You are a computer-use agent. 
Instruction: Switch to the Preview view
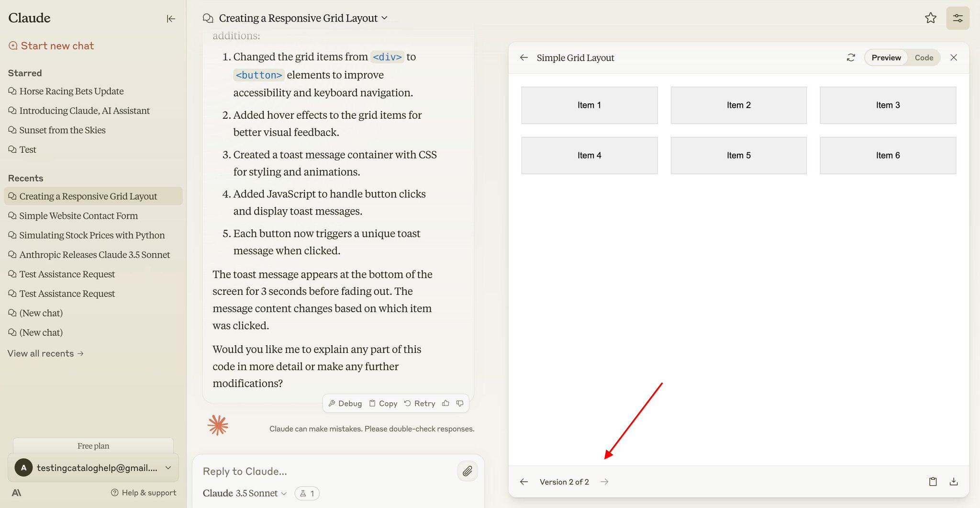point(886,57)
